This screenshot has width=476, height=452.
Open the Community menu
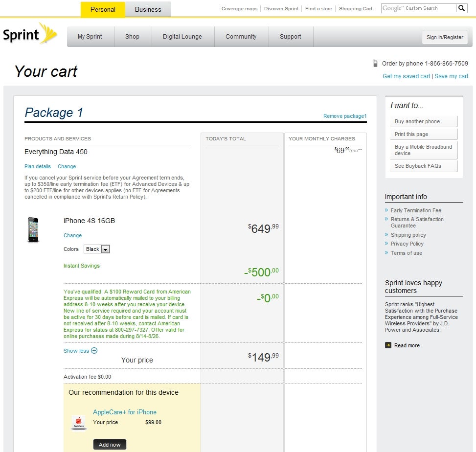tap(241, 37)
